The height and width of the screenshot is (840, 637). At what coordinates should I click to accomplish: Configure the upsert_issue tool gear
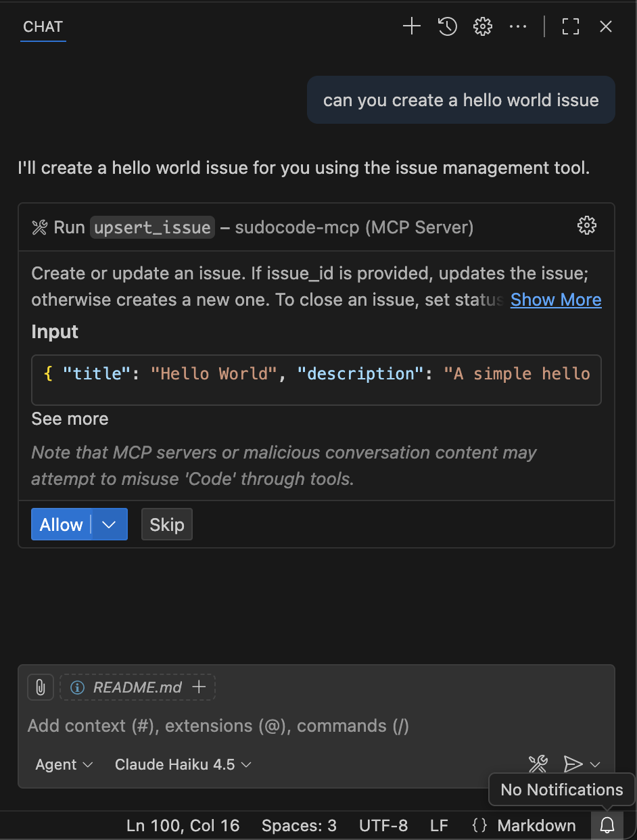point(586,225)
